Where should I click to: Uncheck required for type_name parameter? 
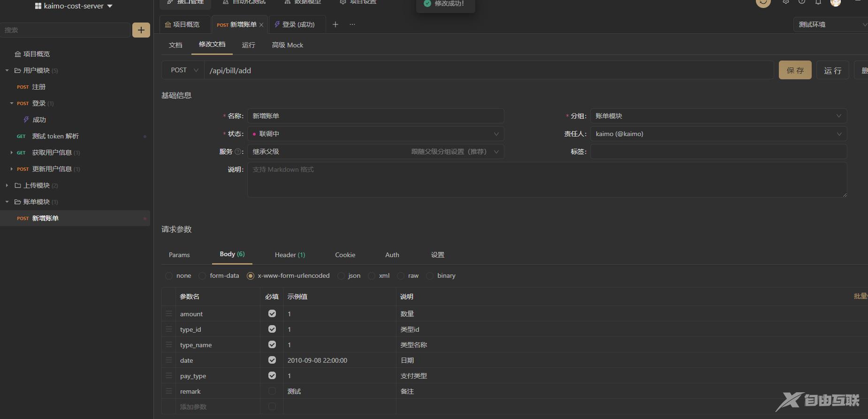click(x=272, y=344)
